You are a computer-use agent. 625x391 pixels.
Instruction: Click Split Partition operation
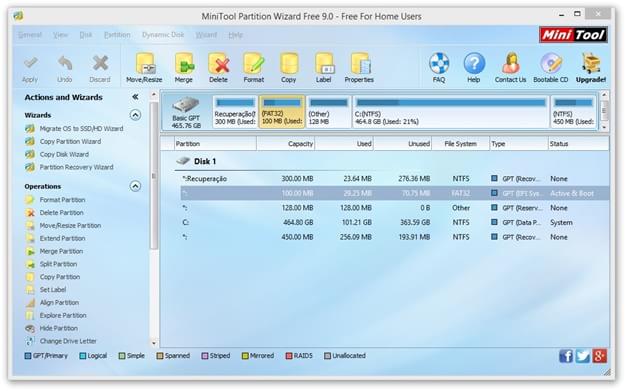point(58,264)
